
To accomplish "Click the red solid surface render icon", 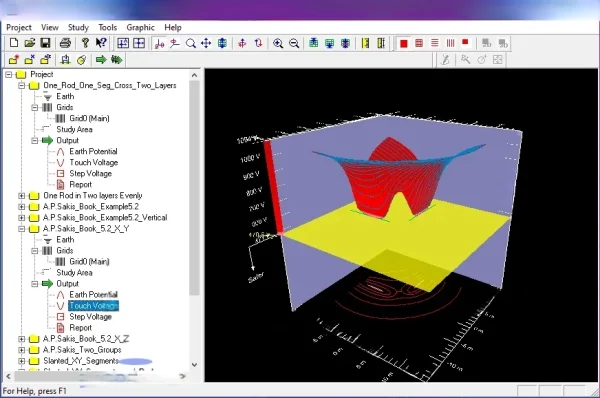I will pyautogui.click(x=403, y=43).
